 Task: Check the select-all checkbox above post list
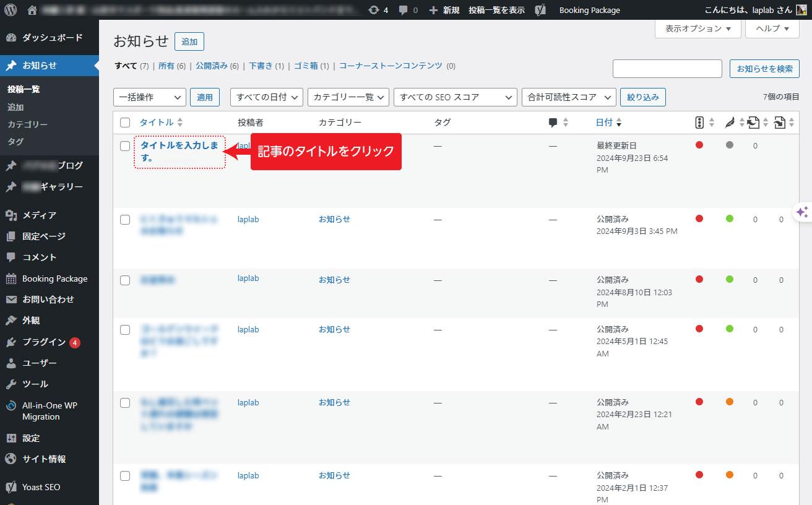coord(125,123)
